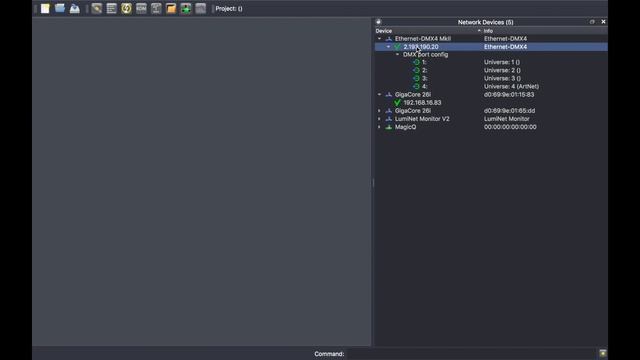The height and width of the screenshot is (360, 640).
Task: Select the 2.193.190.20 device row
Action: (x=491, y=47)
